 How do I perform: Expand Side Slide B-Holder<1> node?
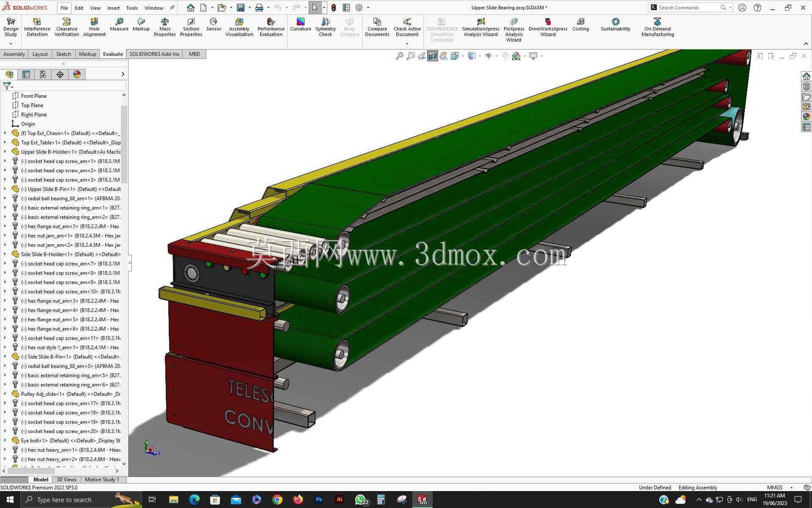click(x=5, y=254)
